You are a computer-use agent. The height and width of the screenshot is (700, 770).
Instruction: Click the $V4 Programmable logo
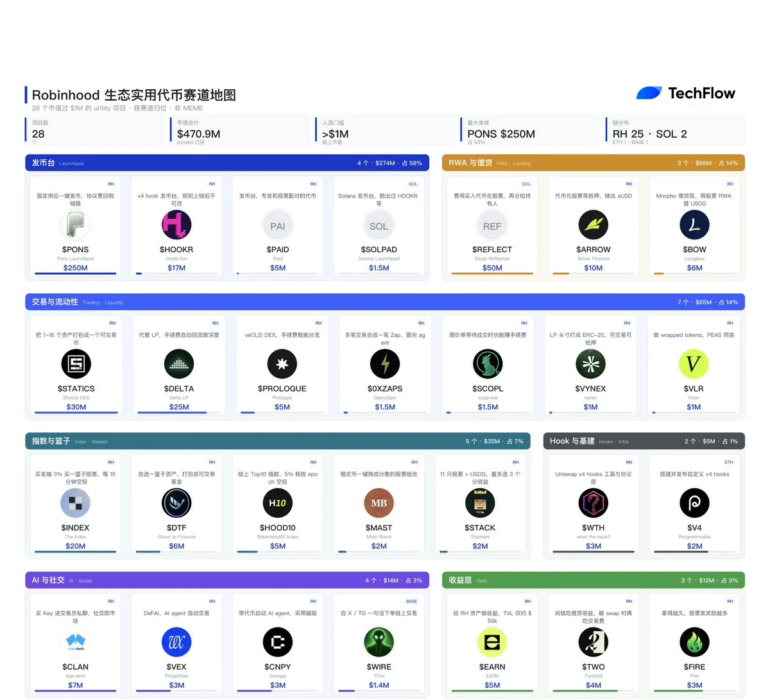click(694, 504)
